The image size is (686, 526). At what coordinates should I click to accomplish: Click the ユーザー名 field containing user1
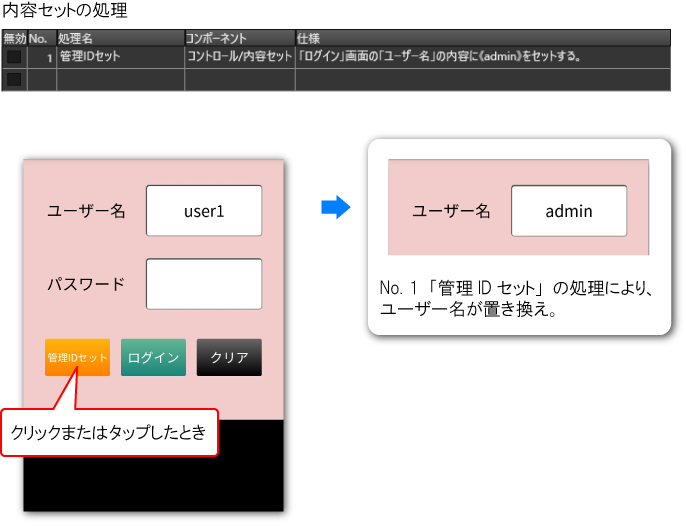click(204, 211)
